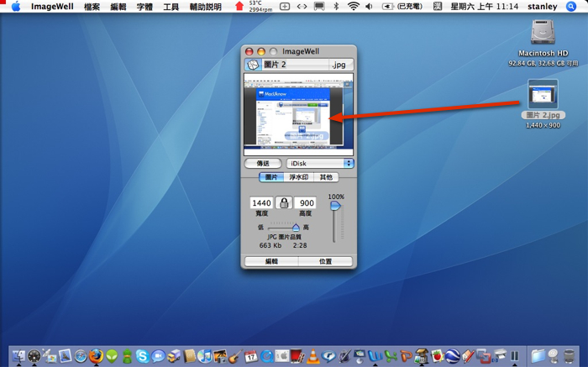
Task: Open the iDisk destination dropdown
Action: (320, 164)
